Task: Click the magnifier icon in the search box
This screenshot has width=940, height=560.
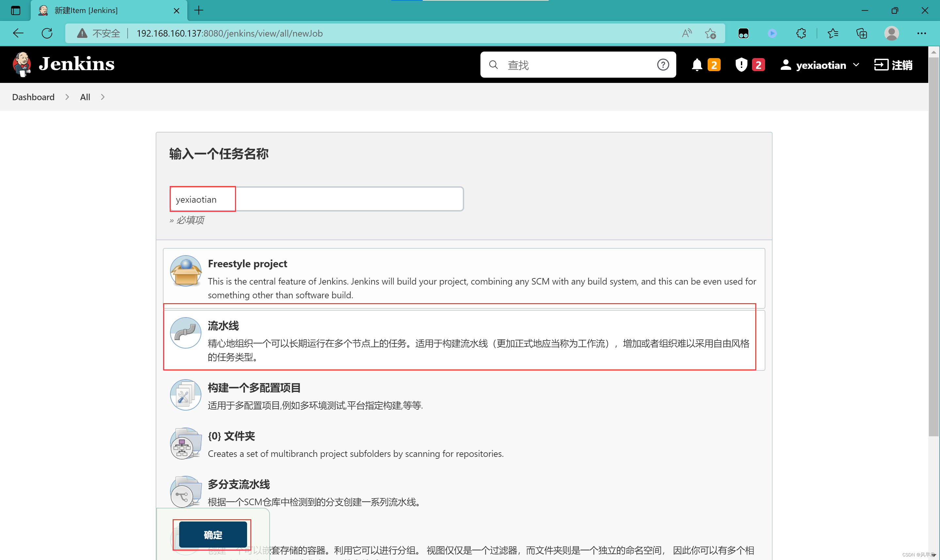Action: 493,65
